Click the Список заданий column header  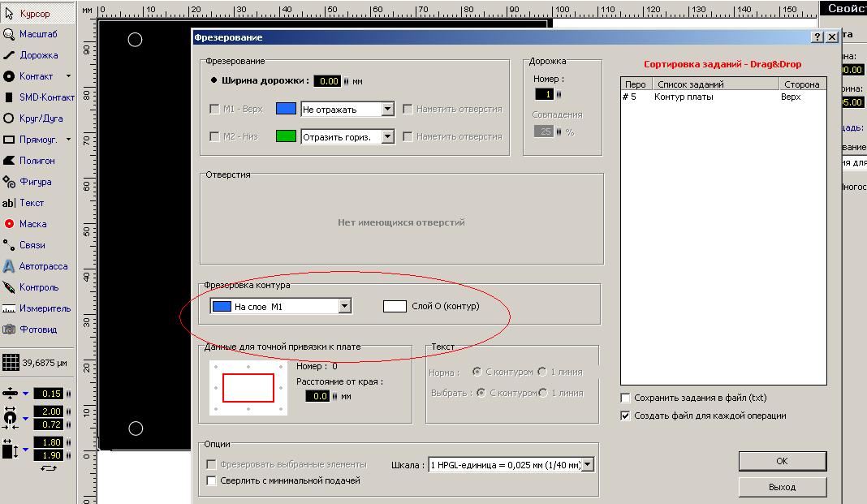tap(716, 84)
